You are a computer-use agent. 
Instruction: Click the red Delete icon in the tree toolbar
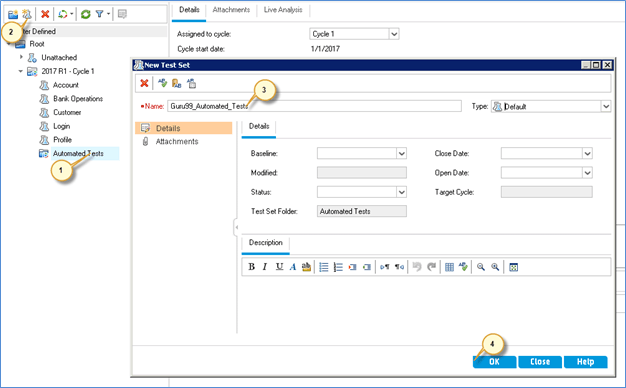[45, 14]
